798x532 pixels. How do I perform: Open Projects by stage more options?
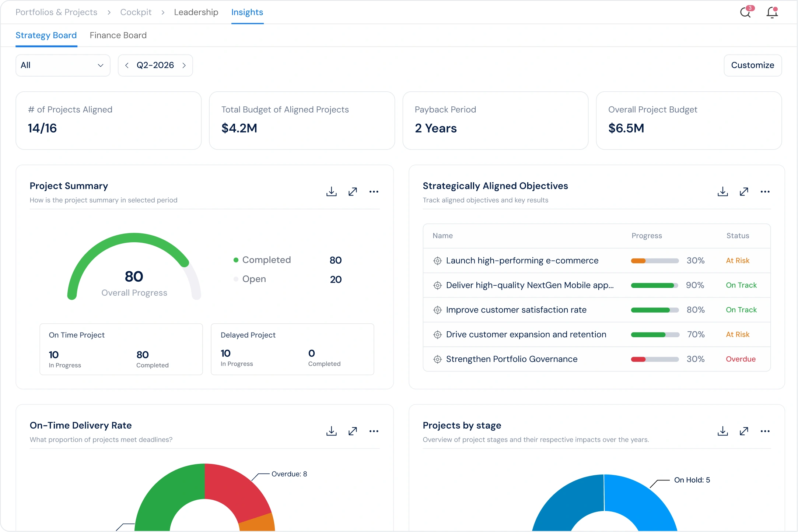tap(765, 431)
